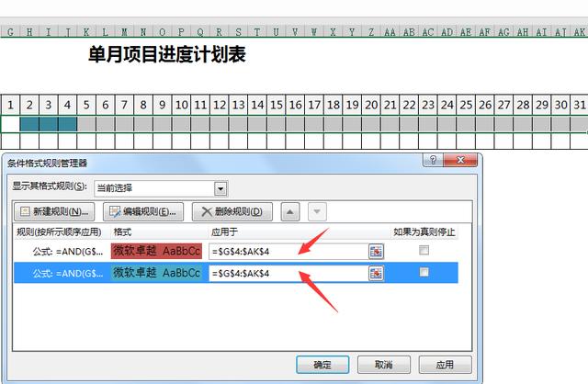Select column P header
The image size is (588, 384).
(x=181, y=32)
